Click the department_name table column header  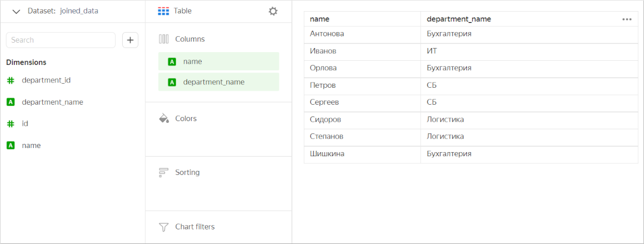(x=459, y=19)
